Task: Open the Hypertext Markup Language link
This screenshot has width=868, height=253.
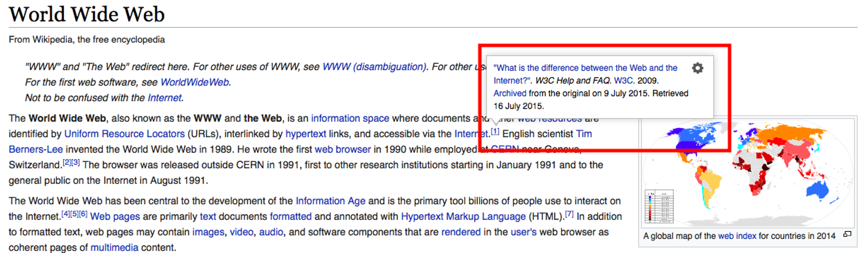Action: pyautogui.click(x=463, y=217)
